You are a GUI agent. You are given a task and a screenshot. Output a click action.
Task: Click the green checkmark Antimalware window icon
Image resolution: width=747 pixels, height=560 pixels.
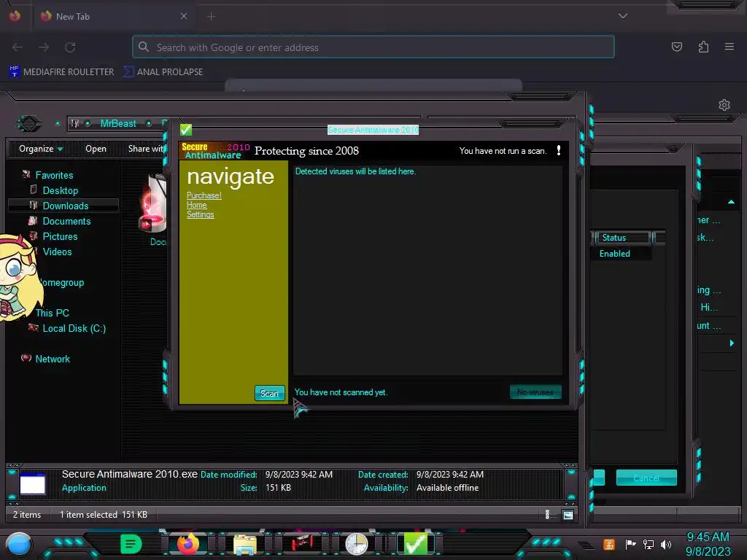point(186,130)
